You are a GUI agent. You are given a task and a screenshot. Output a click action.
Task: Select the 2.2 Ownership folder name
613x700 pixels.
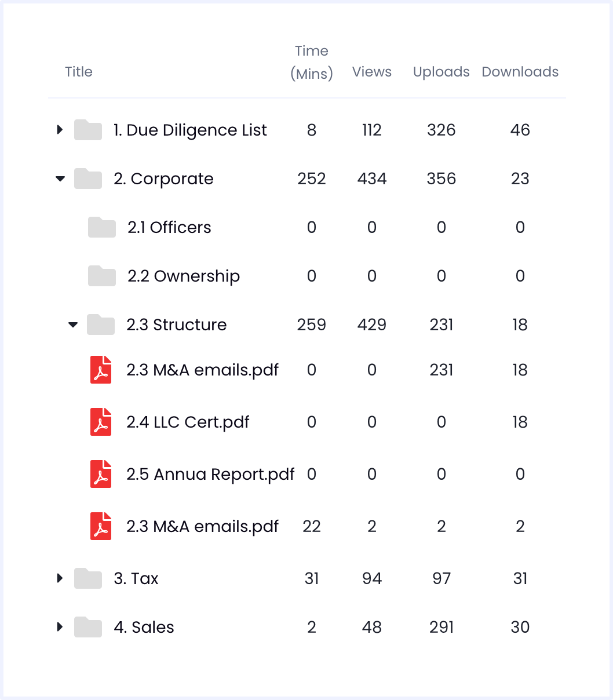(x=184, y=276)
